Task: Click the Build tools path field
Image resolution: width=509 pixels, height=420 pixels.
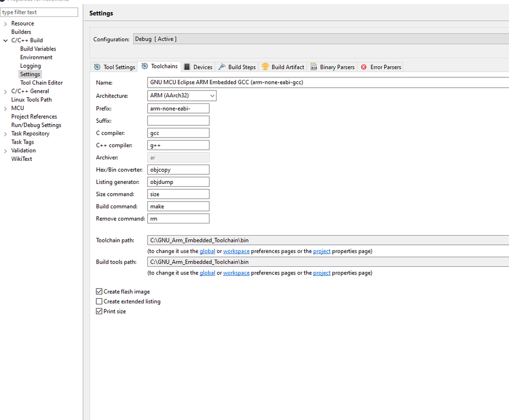Action: 328,262
